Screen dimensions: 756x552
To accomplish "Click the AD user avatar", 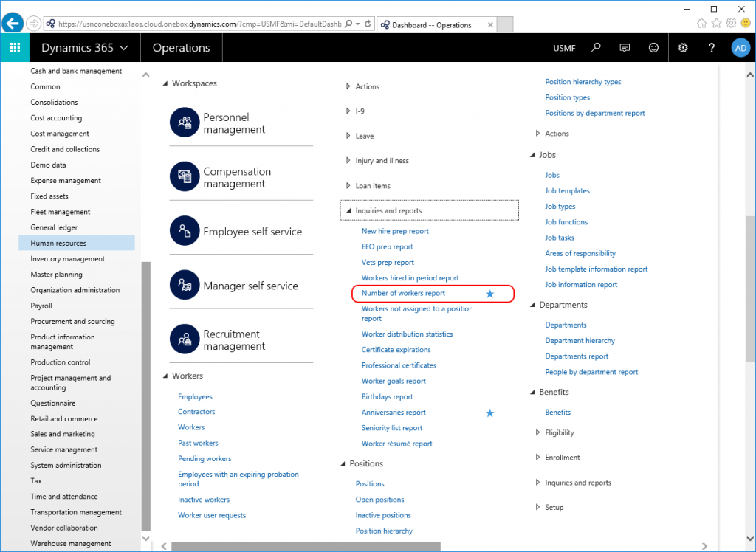I will 740,47.
